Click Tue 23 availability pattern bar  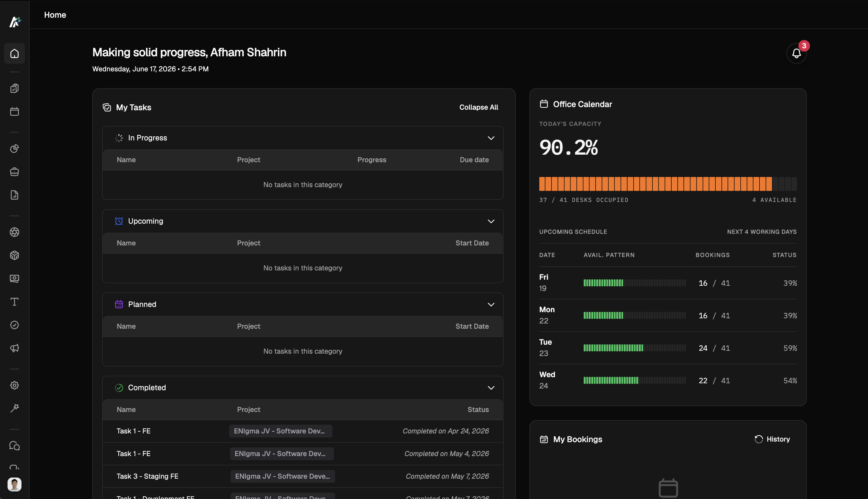[635, 348]
